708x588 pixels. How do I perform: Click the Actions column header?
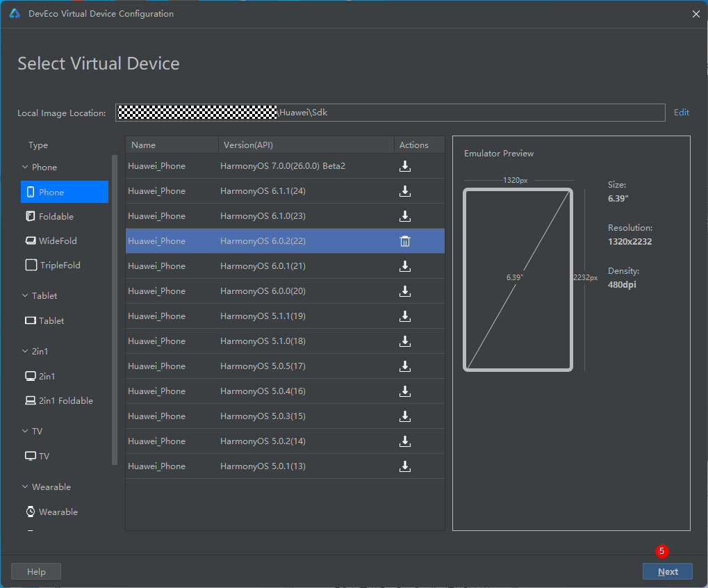tap(419, 145)
